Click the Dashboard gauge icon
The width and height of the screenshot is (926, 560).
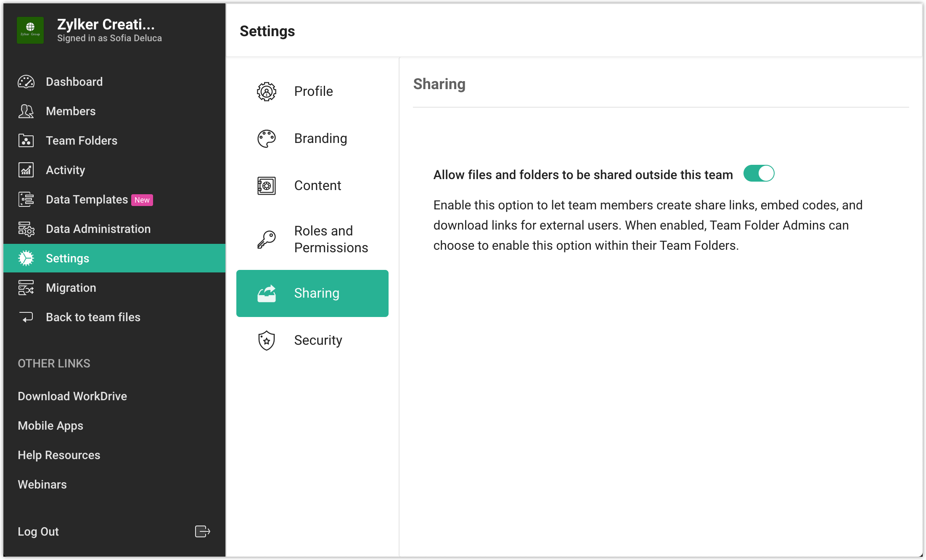coord(26,82)
